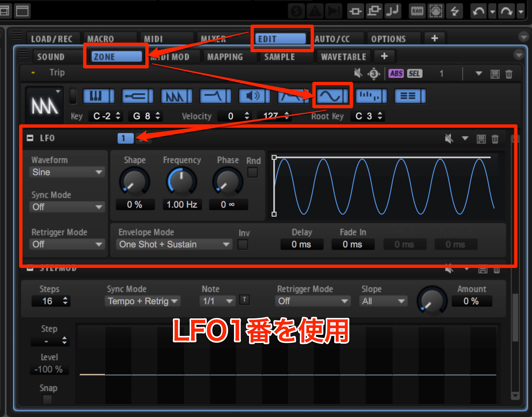Toggle the ABS absolute edit button

click(x=396, y=73)
